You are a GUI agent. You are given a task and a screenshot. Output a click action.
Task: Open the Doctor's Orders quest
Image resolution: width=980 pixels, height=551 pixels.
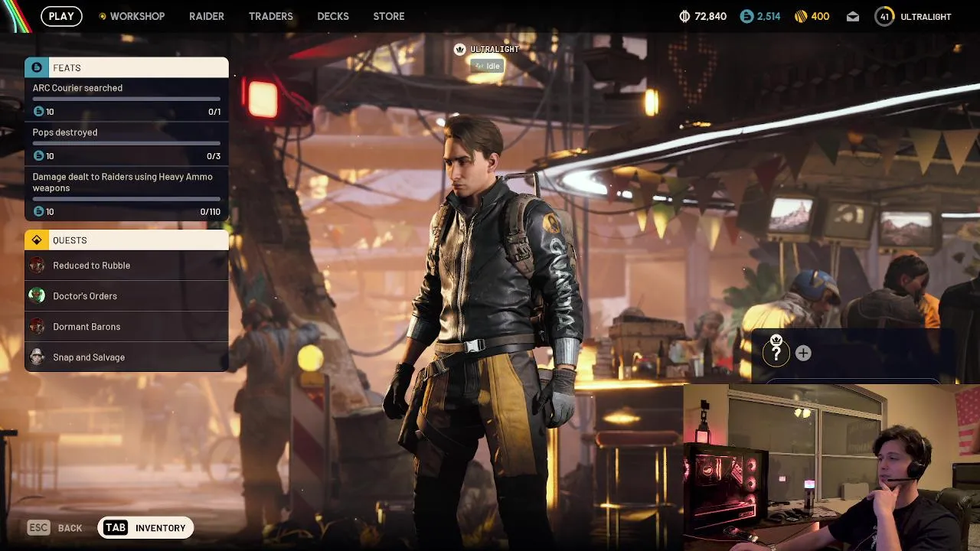click(126, 296)
